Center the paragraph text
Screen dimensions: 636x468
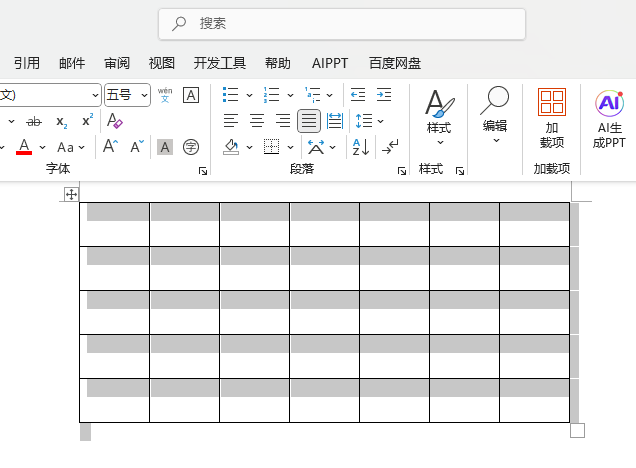[x=257, y=121]
